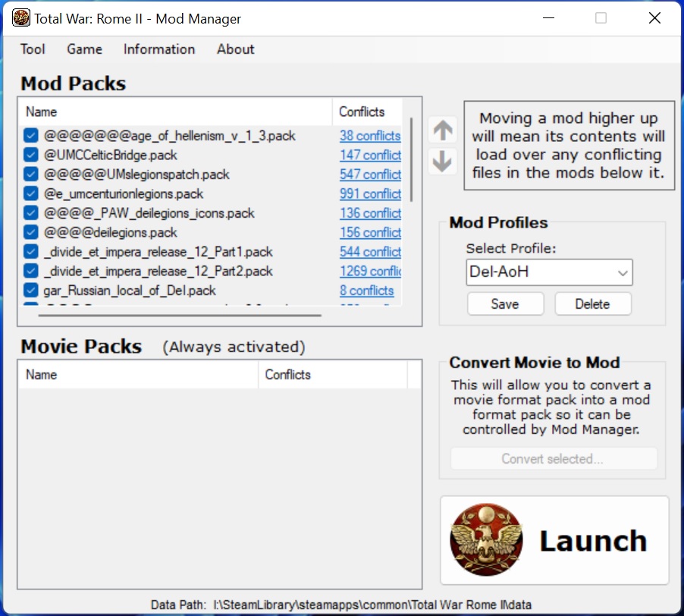Click the Mod Manager app icon in title bar
Viewport: 684px width, 616px height.
21,18
